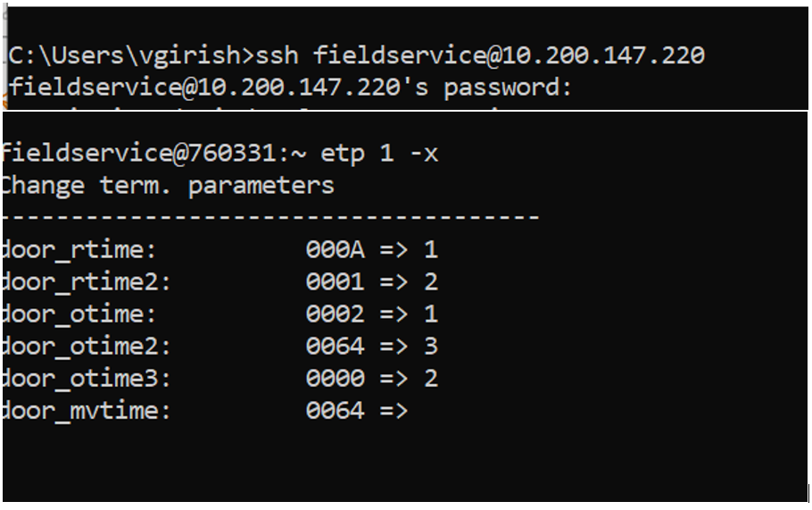The image size is (812, 510).
Task: Click the dashed separator line
Action: point(270,217)
